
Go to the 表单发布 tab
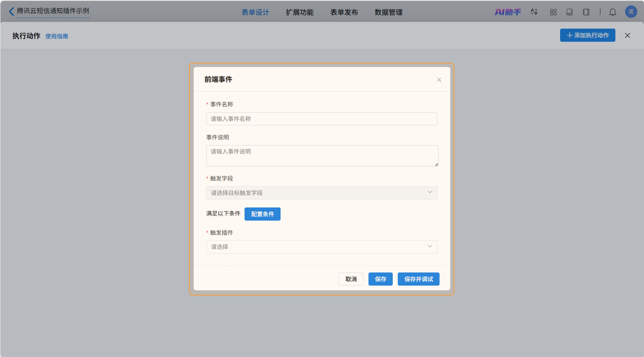pos(344,12)
